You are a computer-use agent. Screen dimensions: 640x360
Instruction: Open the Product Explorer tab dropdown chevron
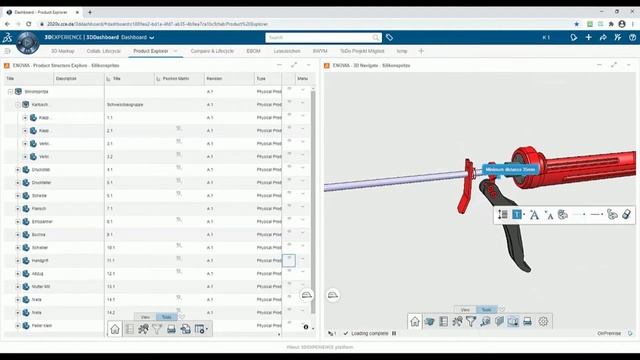coord(176,51)
